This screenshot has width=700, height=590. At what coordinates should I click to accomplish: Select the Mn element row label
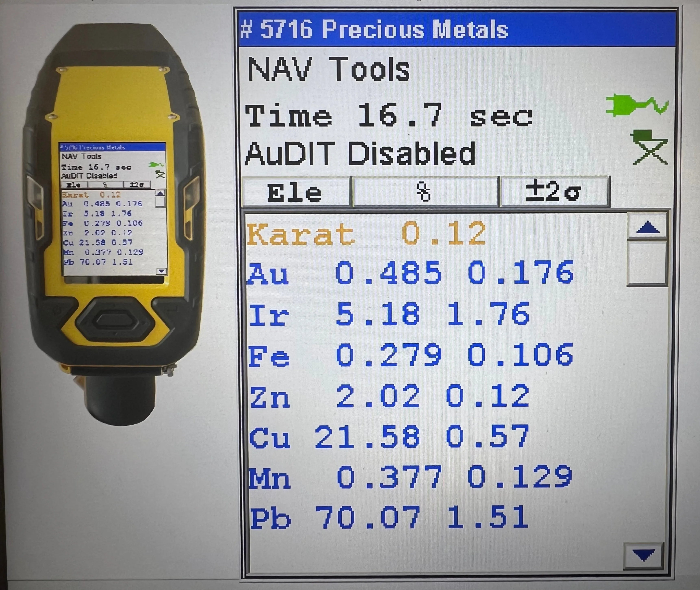point(270,479)
